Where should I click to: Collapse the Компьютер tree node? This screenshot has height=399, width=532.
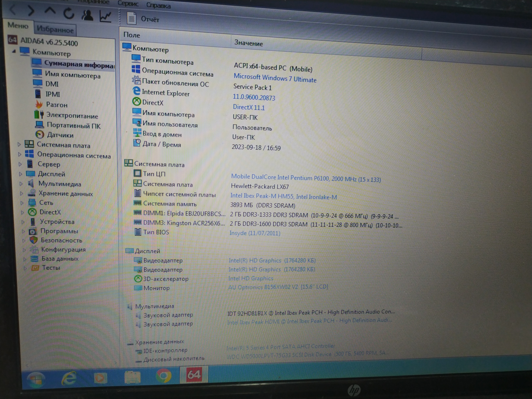coord(14,51)
